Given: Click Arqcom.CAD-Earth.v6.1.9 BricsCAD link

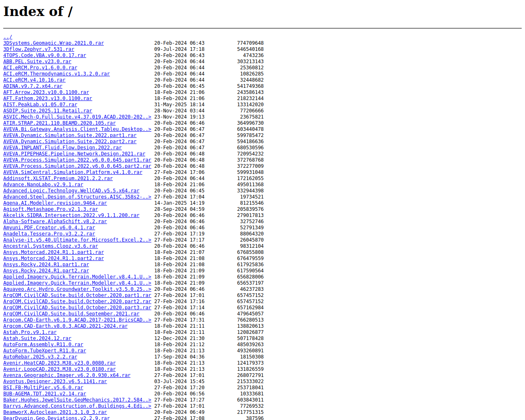Looking at the screenshot, I should click(77, 320).
